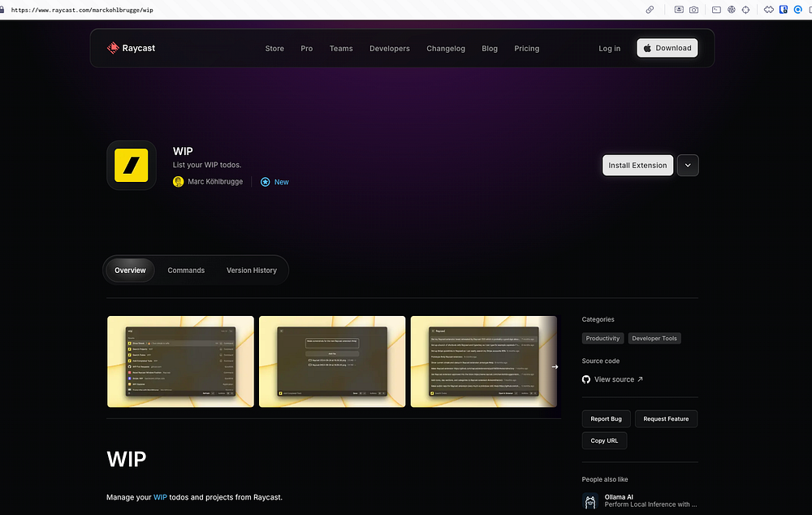Screen dimensions: 812x515
Task: Switch to the Commands tab
Action: point(186,270)
